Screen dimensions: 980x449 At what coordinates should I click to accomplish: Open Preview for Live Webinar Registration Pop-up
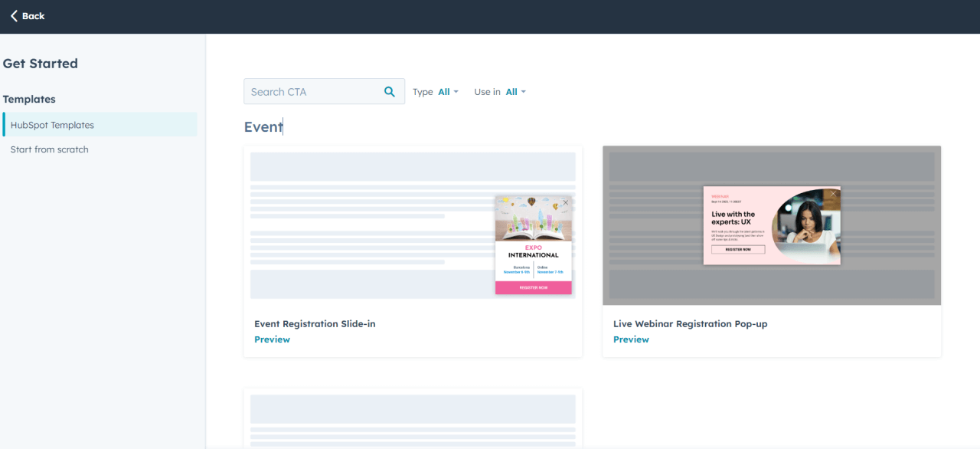[631, 339]
